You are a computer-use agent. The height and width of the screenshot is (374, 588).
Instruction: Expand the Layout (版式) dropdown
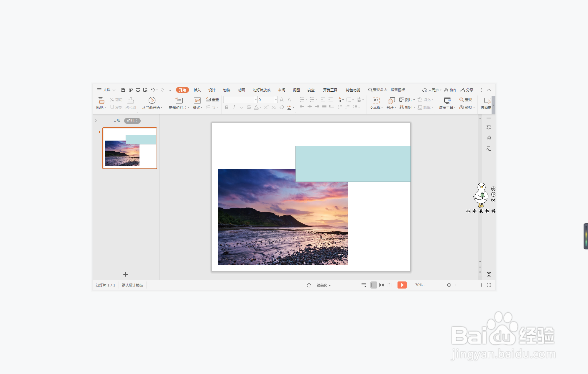point(197,108)
